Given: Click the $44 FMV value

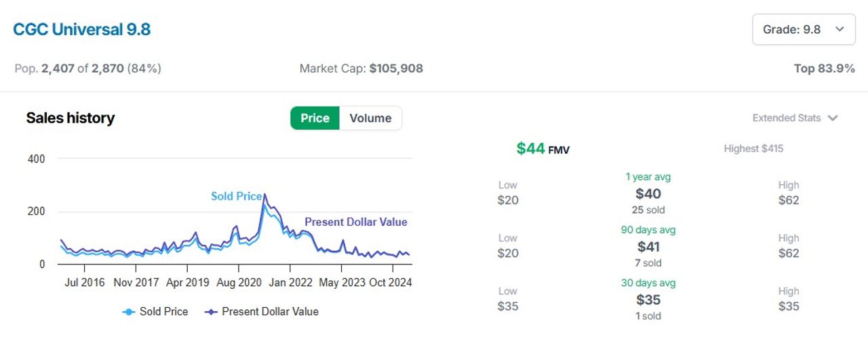Looking at the screenshot, I should click(x=543, y=148).
